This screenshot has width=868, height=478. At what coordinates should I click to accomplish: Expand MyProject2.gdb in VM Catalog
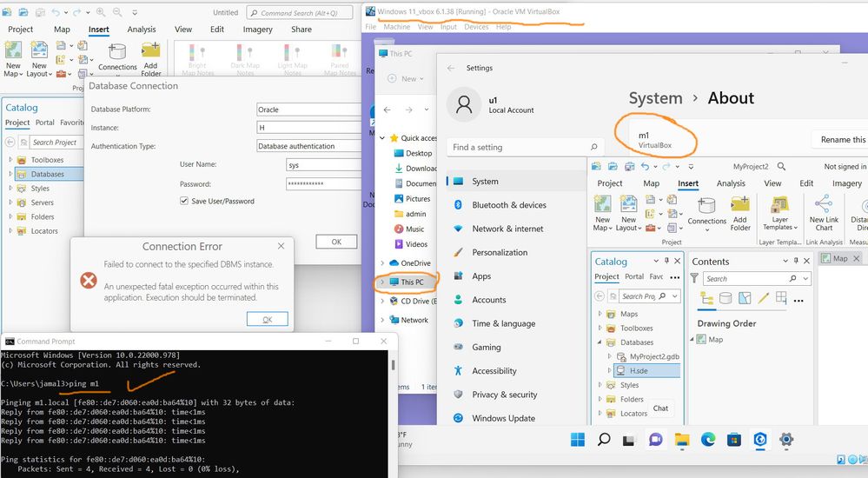[610, 356]
